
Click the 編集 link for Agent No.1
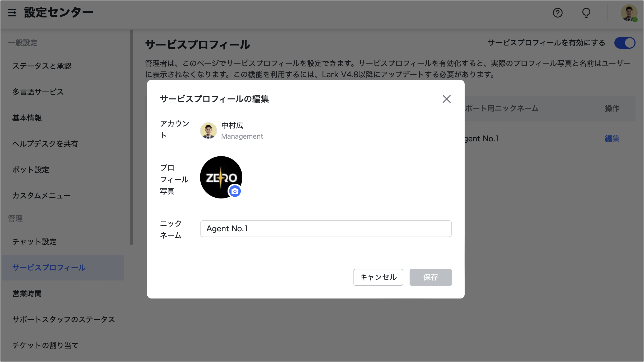point(612,138)
